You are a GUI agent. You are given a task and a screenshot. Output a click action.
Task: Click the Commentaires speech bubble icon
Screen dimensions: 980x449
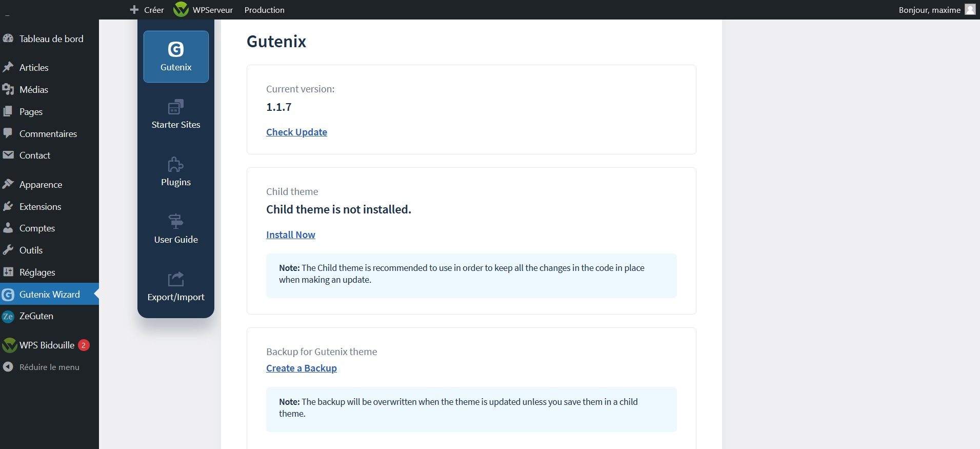click(8, 133)
